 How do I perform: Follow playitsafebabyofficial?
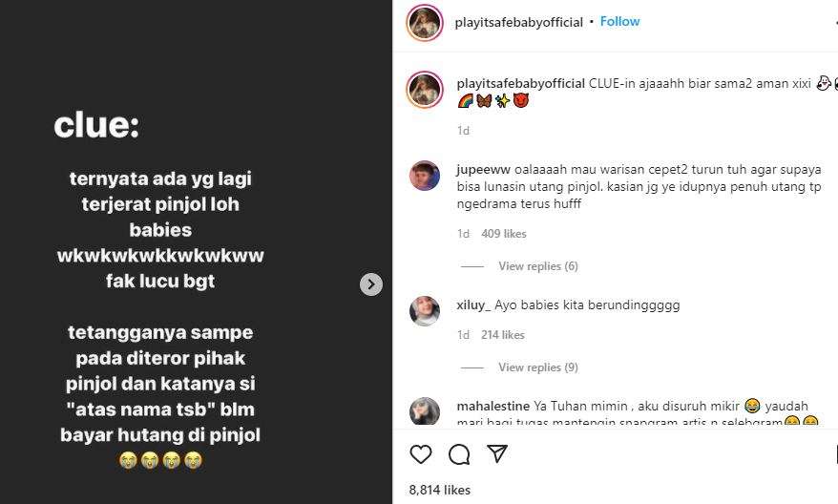point(620,22)
